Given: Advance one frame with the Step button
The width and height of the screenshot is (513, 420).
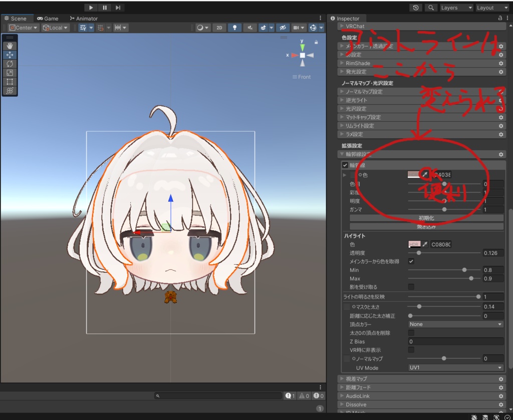Looking at the screenshot, I should click(x=118, y=8).
